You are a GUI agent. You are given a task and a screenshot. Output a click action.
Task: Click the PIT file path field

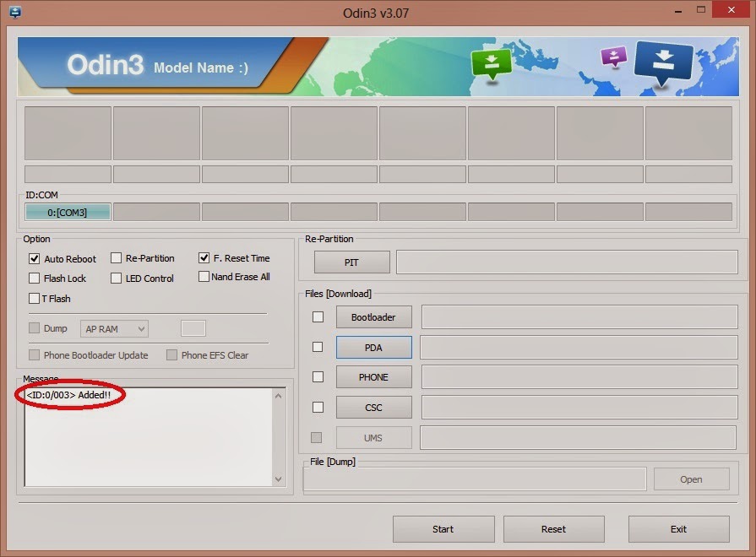coord(567,262)
